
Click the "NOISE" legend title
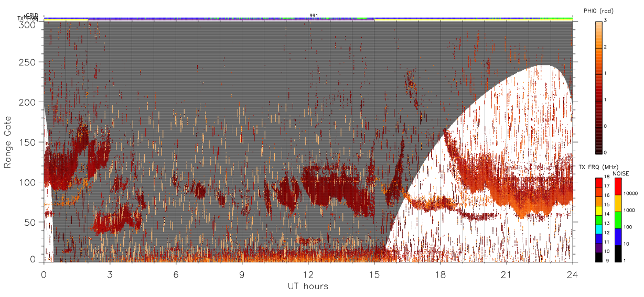[x=621, y=173]
